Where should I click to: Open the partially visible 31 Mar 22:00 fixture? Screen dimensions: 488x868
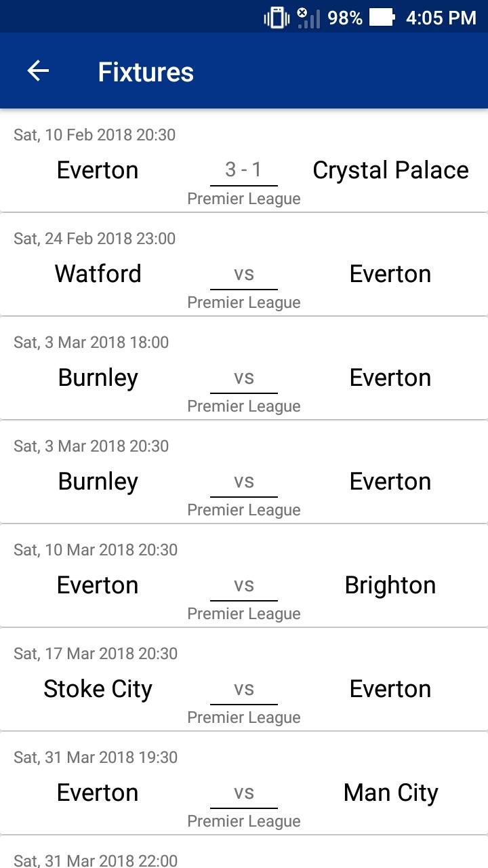[x=244, y=852]
